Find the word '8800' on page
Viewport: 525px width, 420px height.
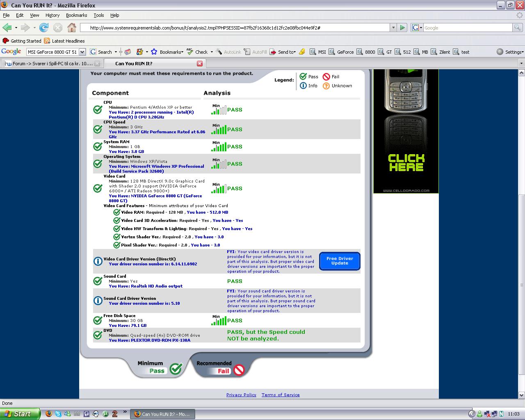pyautogui.click(x=366, y=52)
